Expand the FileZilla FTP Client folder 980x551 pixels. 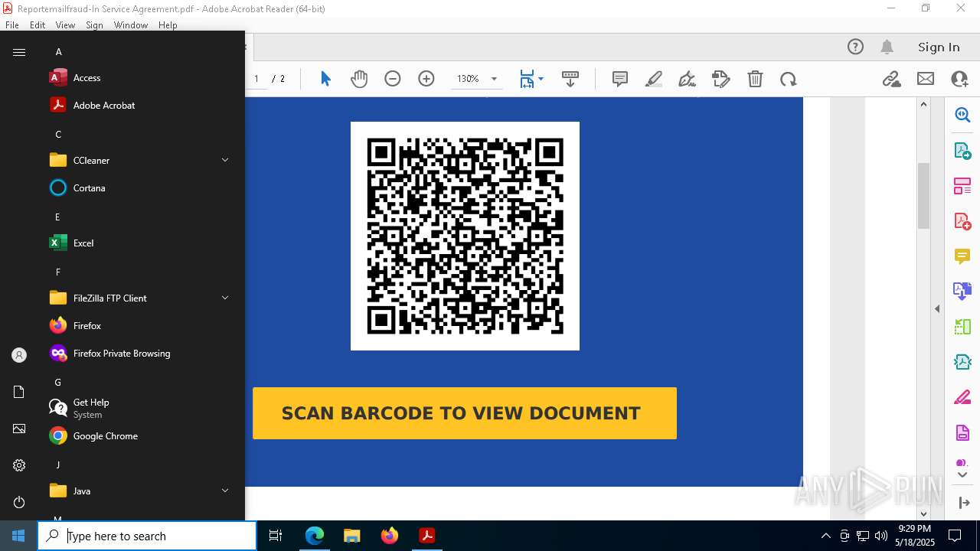pyautogui.click(x=225, y=298)
